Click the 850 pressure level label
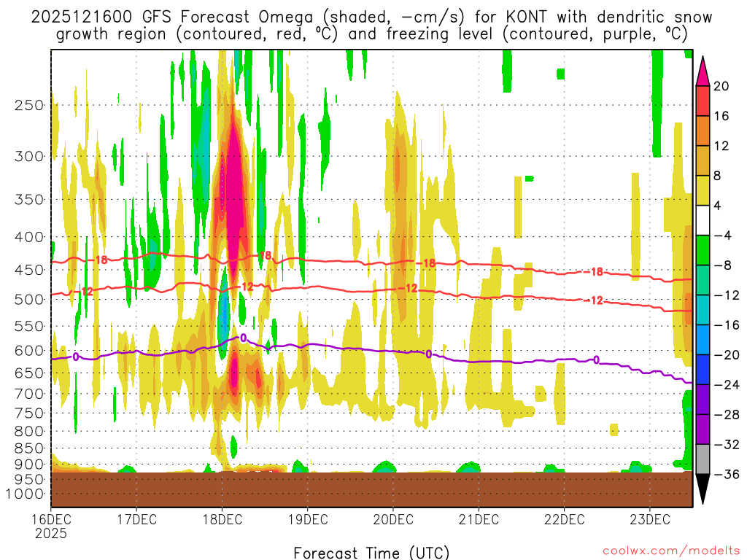 point(29,448)
